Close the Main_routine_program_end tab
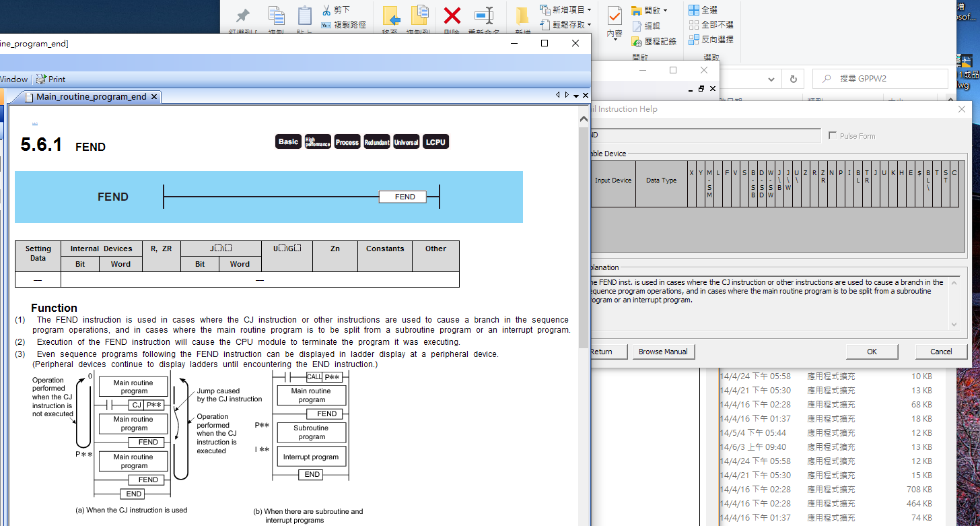The image size is (980, 526). pos(154,97)
